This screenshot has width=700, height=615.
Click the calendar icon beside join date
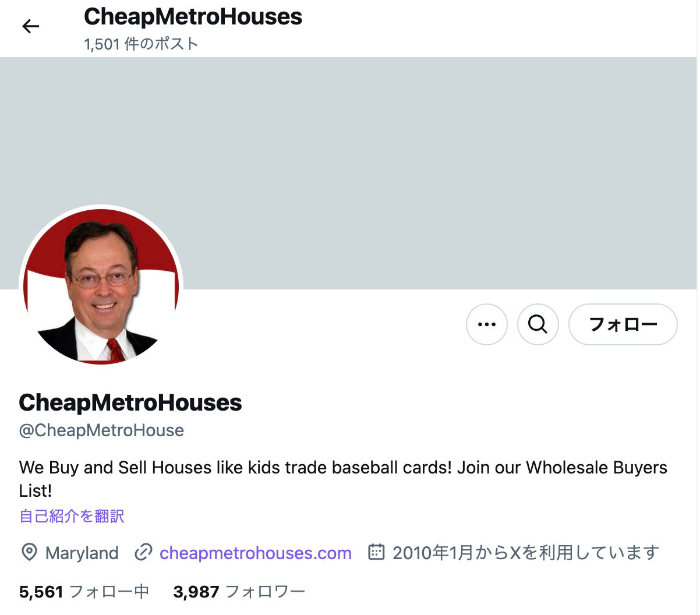tap(376, 552)
